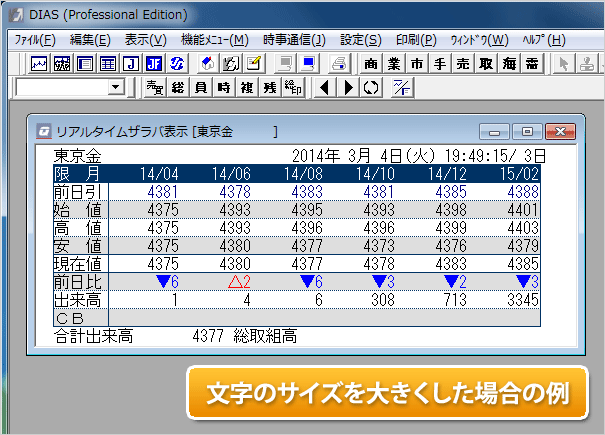The image size is (605, 435).
Task: Click the blue JF toolbar icon
Action: 154,64
